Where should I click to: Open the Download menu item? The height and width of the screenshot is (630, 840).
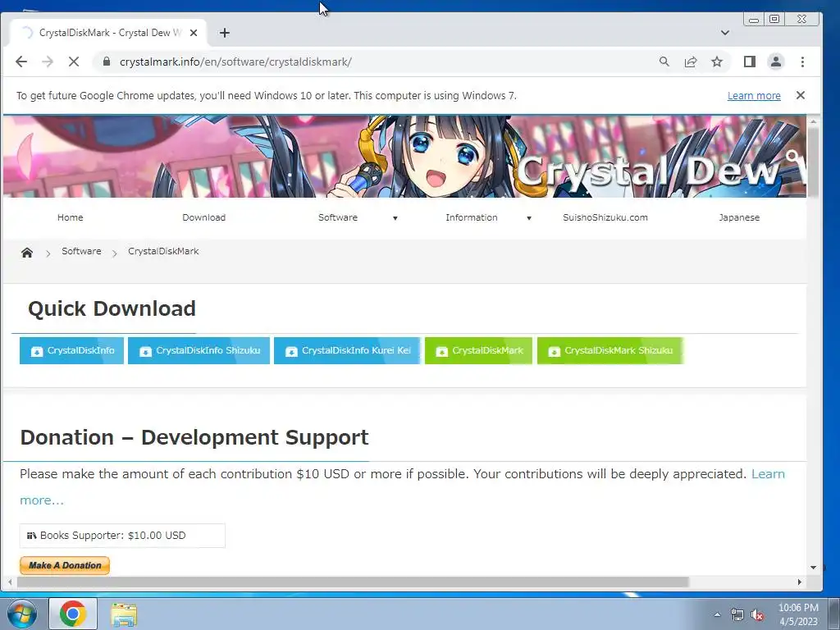point(203,217)
